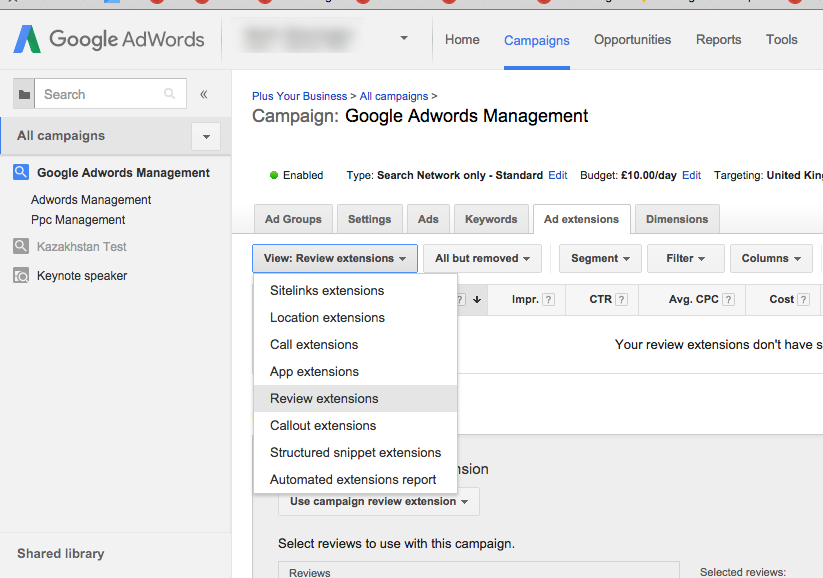823x578 pixels.
Task: Open Reports in top navigation
Action: pyautogui.click(x=719, y=40)
